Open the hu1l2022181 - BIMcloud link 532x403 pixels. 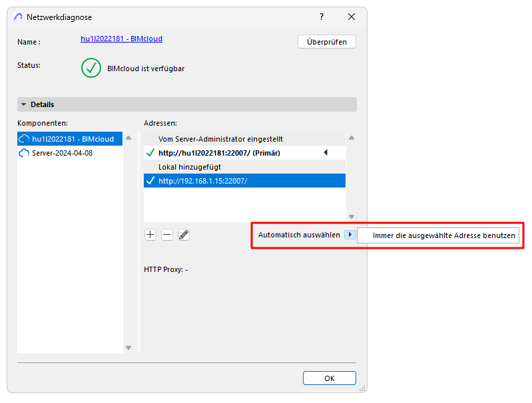121,39
